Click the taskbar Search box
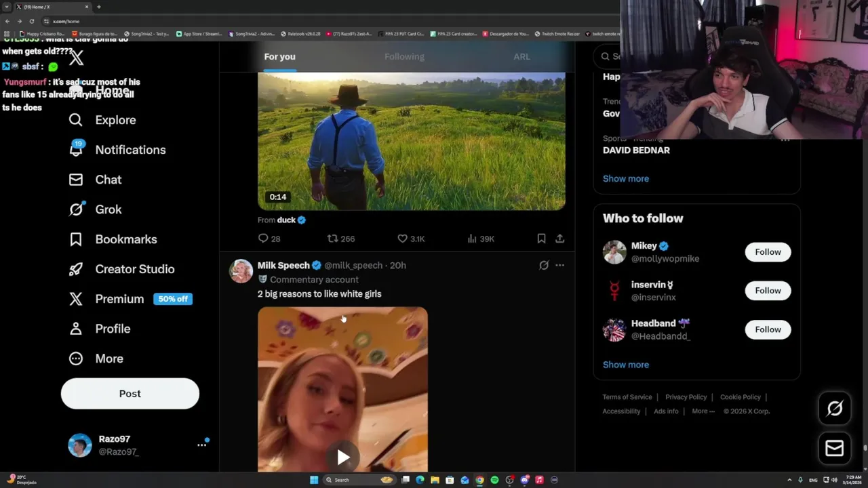The height and width of the screenshot is (488, 868). click(x=359, y=480)
